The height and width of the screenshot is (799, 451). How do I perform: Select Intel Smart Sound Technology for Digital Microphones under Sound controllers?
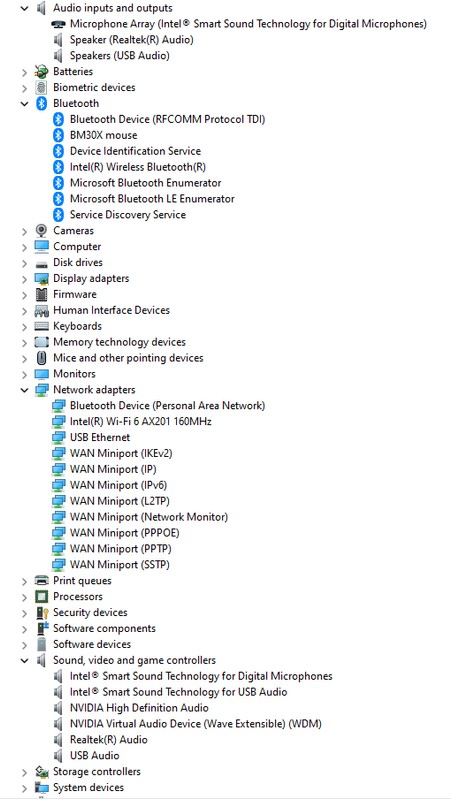tap(201, 677)
